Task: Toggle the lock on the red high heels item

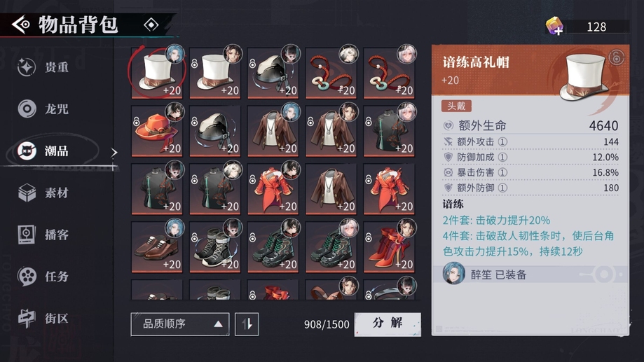Action: click(x=369, y=237)
